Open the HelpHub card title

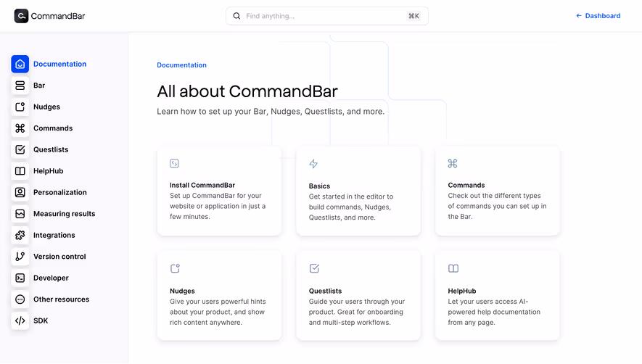(462, 291)
